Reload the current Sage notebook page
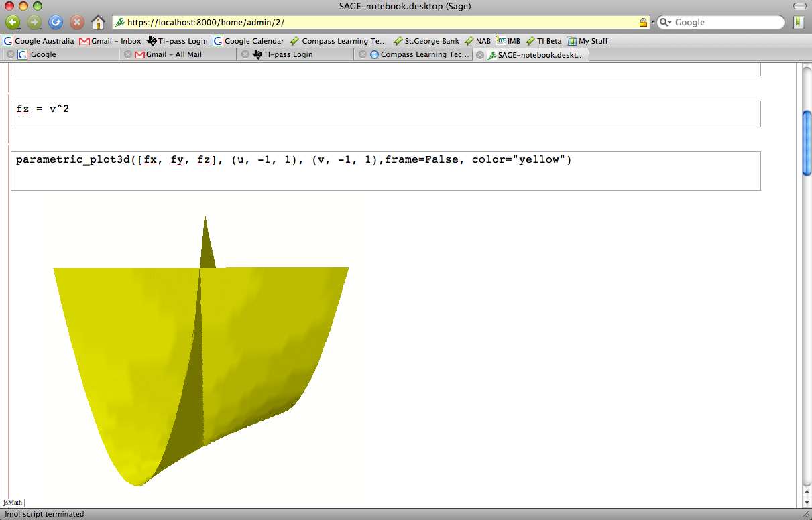Image resolution: width=812 pixels, height=520 pixels. (x=56, y=22)
